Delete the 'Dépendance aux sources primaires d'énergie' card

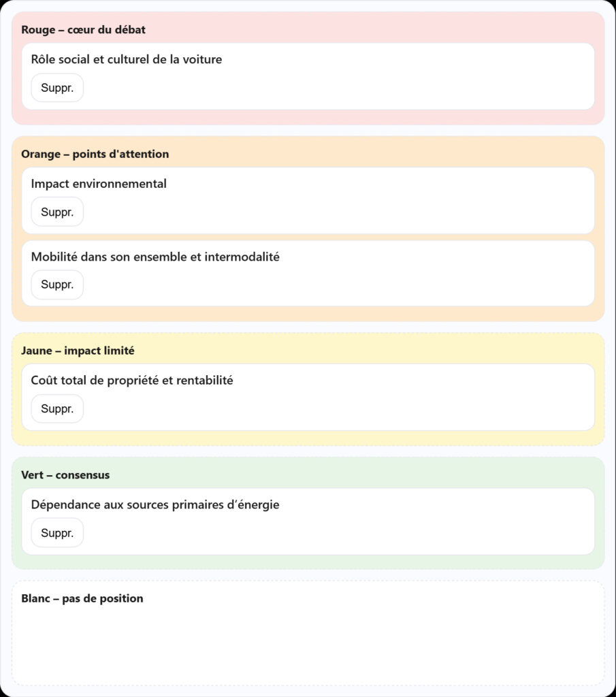57,533
